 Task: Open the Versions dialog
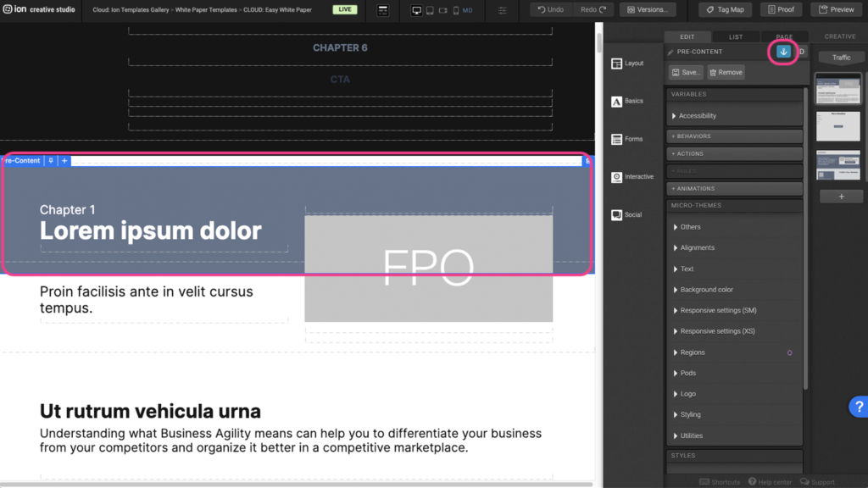648,10
